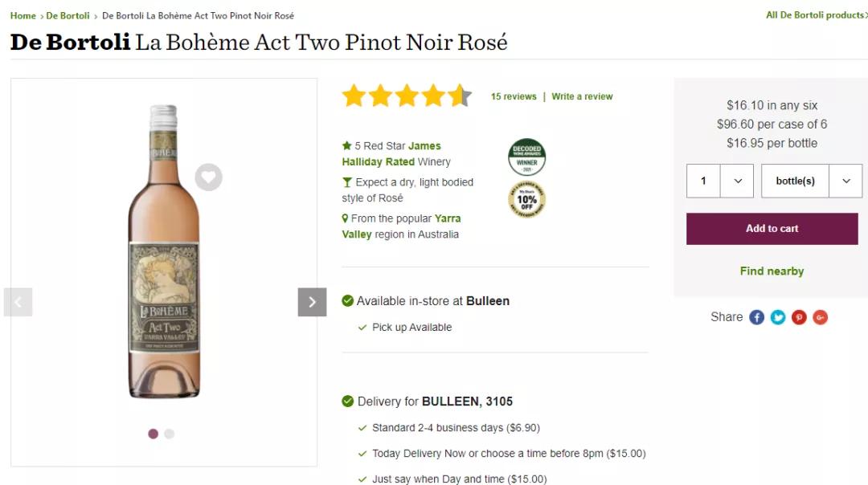Share on Google Plus

820,317
